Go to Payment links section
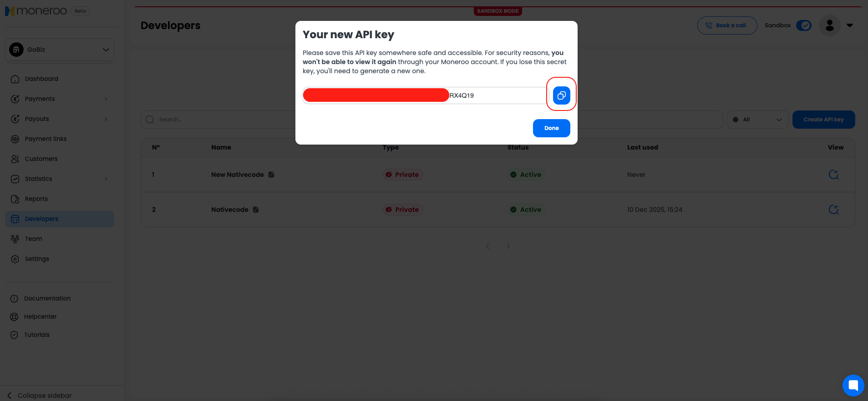Viewport: 868px width, 401px height. pyautogui.click(x=46, y=139)
